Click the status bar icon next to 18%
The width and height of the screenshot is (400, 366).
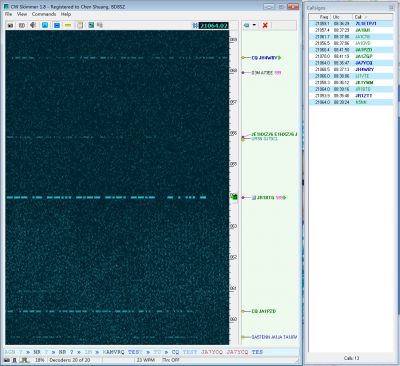click(x=24, y=360)
